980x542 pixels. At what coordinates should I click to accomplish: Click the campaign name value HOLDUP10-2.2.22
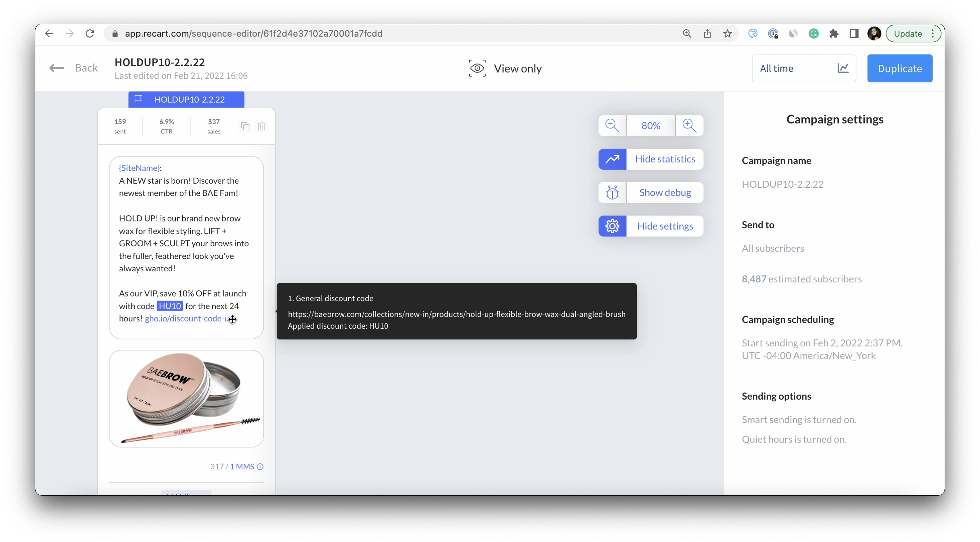783,184
